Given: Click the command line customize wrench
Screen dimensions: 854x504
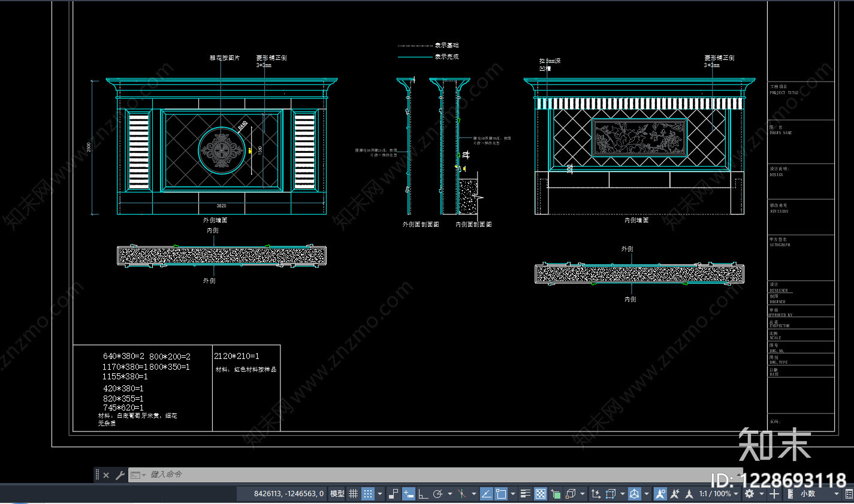Looking at the screenshot, I should click(120, 475).
